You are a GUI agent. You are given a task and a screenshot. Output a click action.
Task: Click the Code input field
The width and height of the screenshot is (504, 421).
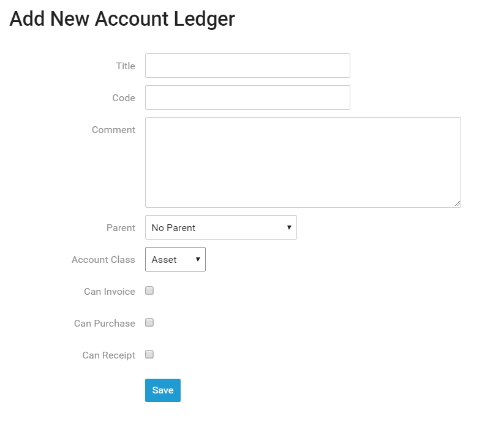pyautogui.click(x=247, y=97)
